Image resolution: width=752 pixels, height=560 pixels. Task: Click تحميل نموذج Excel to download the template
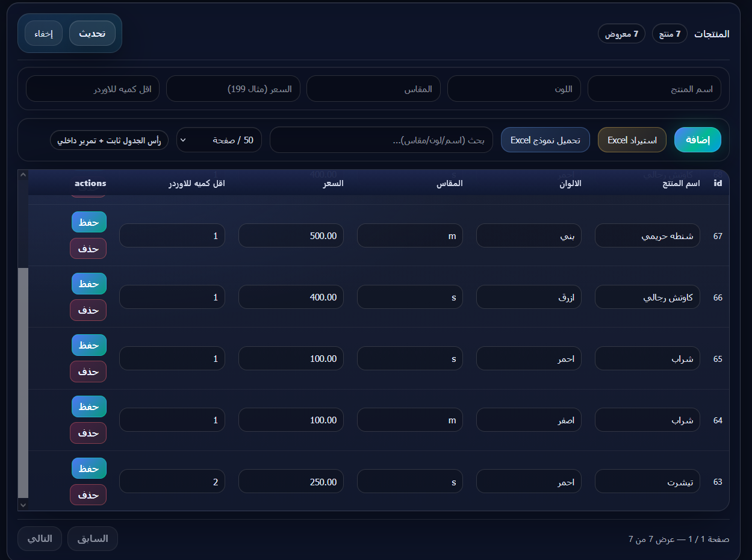(x=545, y=139)
